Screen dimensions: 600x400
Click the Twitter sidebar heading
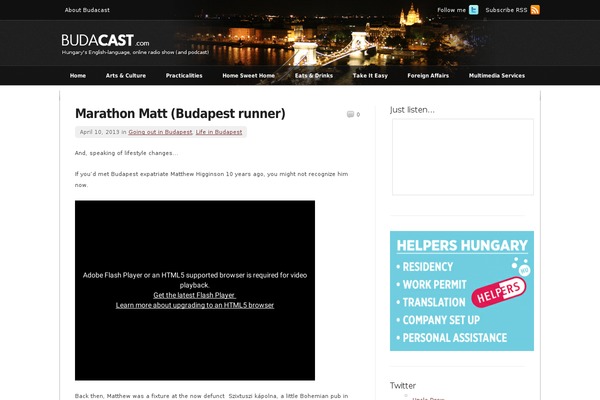coord(403,385)
